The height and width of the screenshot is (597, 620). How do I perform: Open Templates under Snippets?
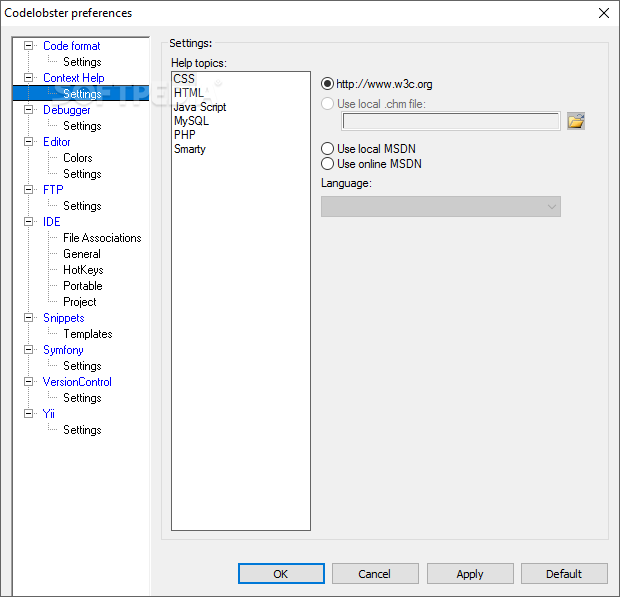point(88,334)
